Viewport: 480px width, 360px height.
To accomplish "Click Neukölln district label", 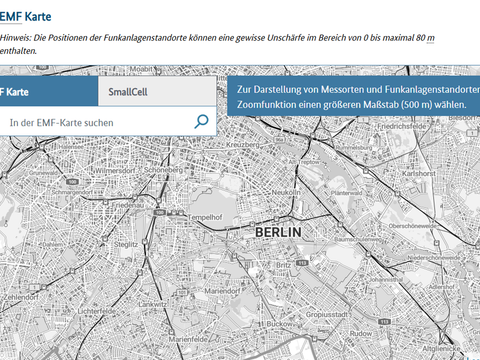I will tap(286, 192).
